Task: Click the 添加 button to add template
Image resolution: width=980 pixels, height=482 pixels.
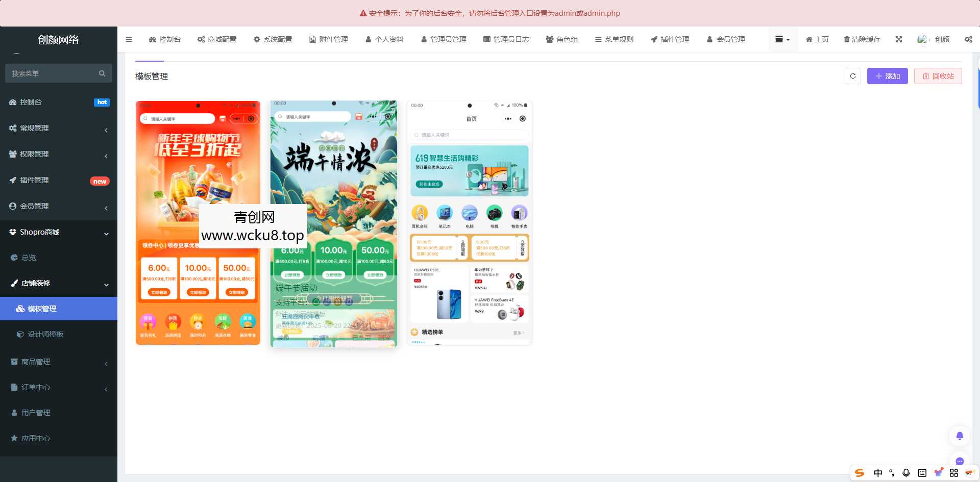Action: (887, 76)
